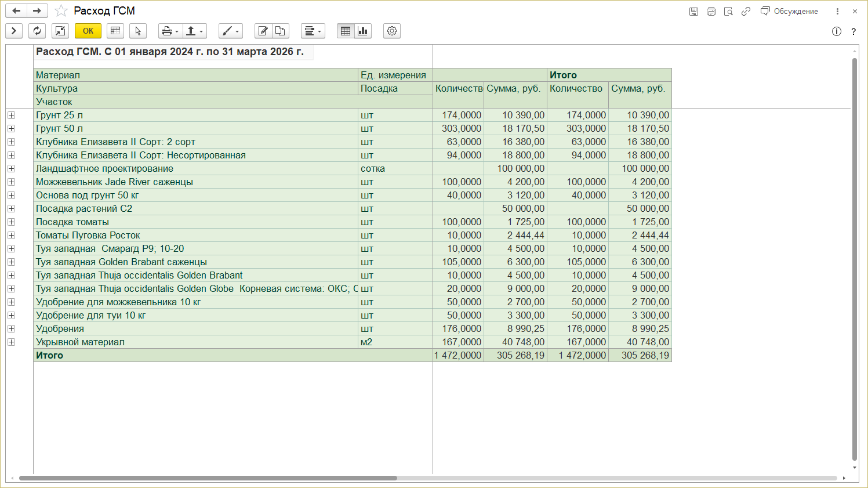
Task: Toggle the arrow pointer selection mode
Action: click(x=137, y=31)
